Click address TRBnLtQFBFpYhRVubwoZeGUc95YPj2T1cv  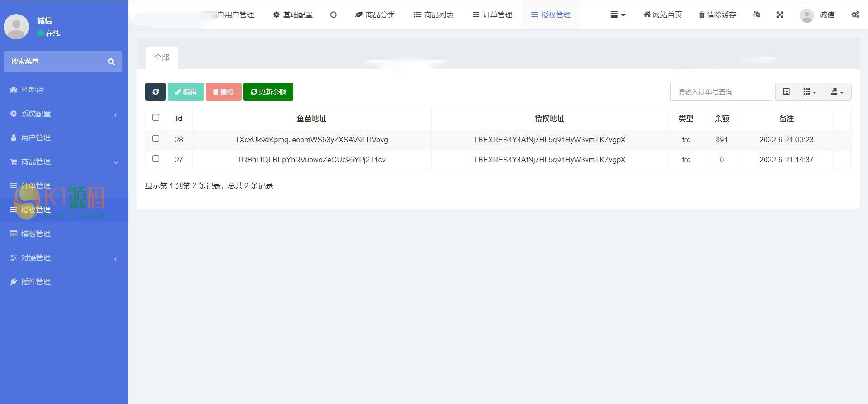311,160
